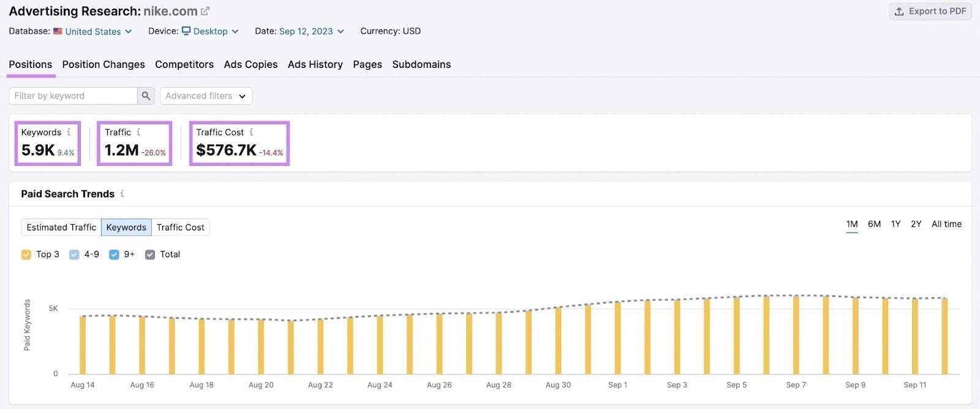Screen dimensions: 980x409
Task: Click the 5.9K keywords value
Action: click(38, 150)
